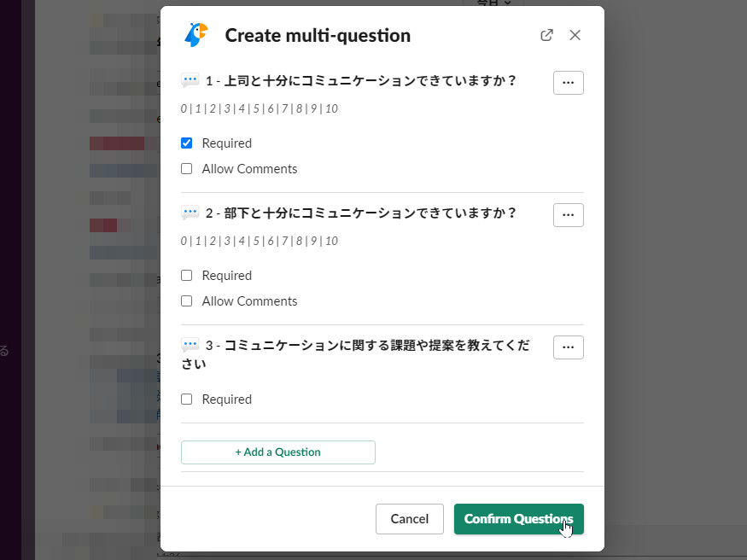
Task: Click the 0–10 scale of question 1
Action: [x=260, y=108]
